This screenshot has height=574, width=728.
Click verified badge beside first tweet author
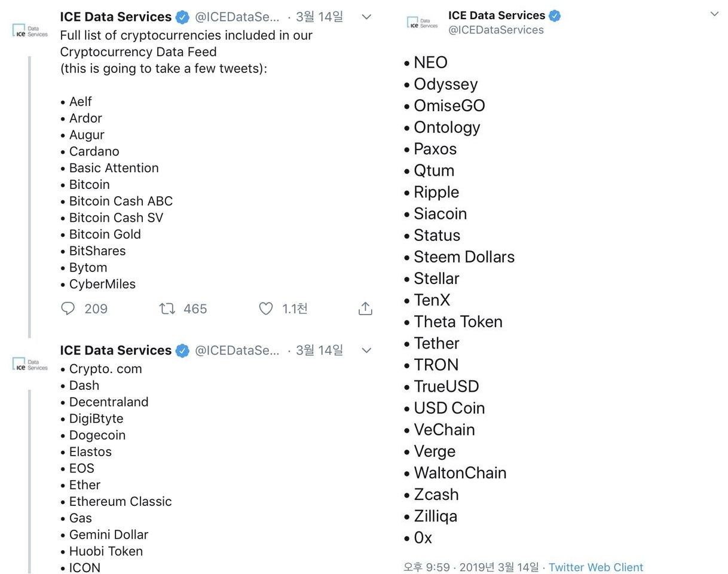pos(182,17)
